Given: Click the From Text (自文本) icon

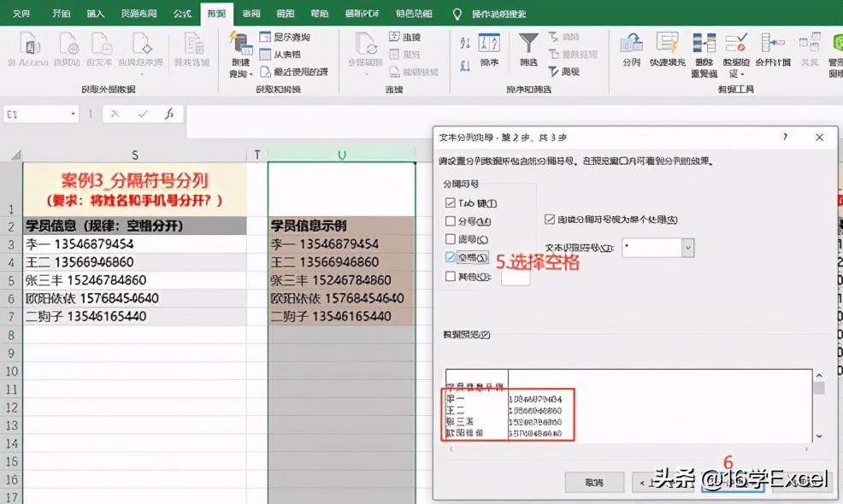Looking at the screenshot, I should [x=101, y=43].
